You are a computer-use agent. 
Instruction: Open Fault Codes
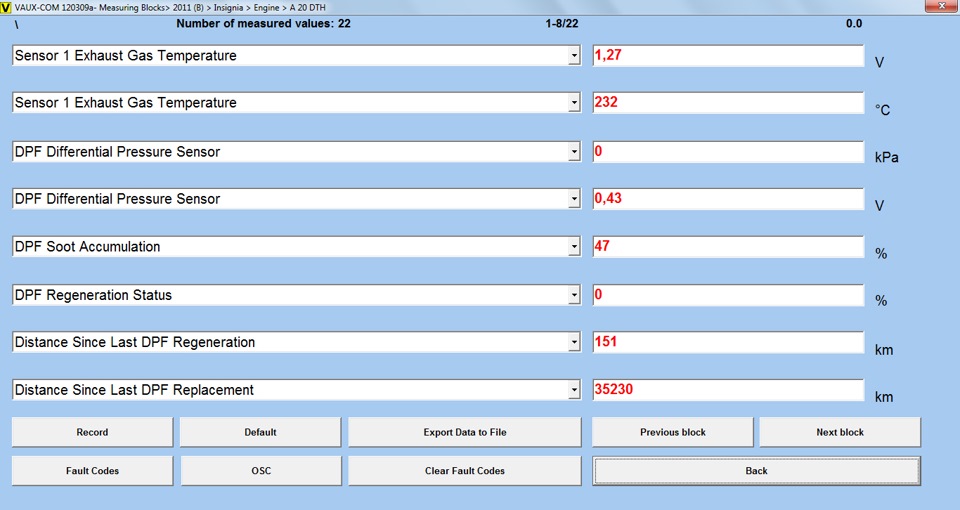pos(92,471)
